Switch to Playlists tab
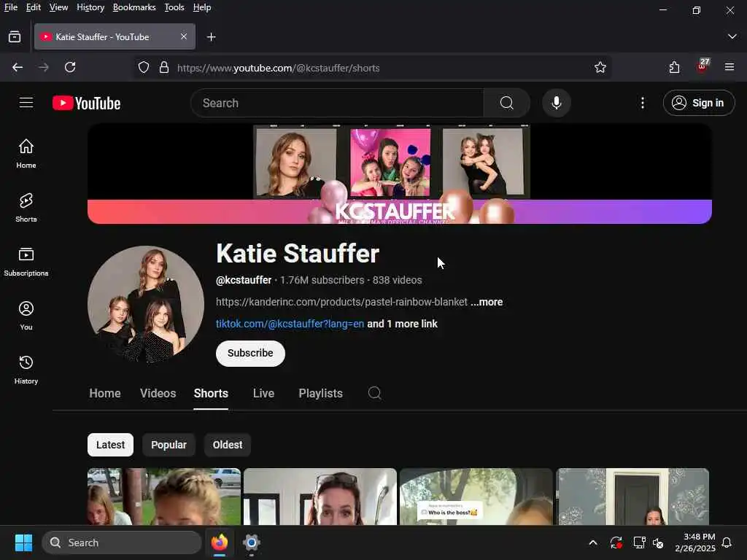 pyautogui.click(x=321, y=393)
